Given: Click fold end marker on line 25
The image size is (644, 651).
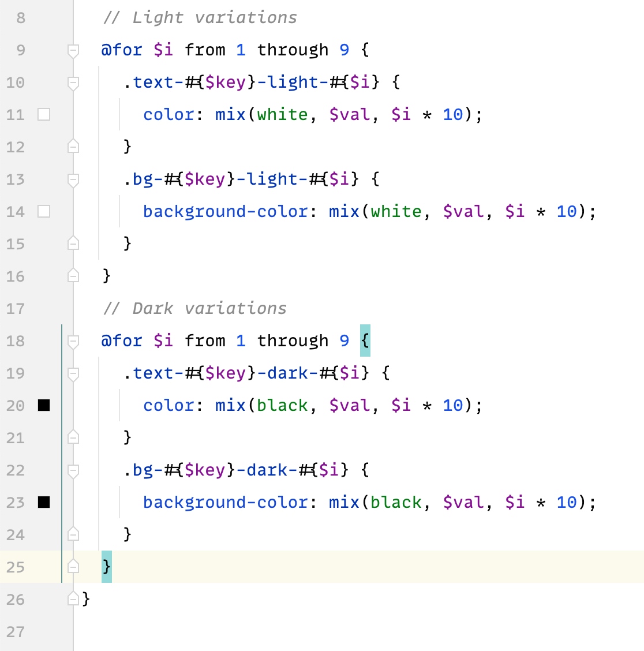Looking at the screenshot, I should [x=73, y=567].
